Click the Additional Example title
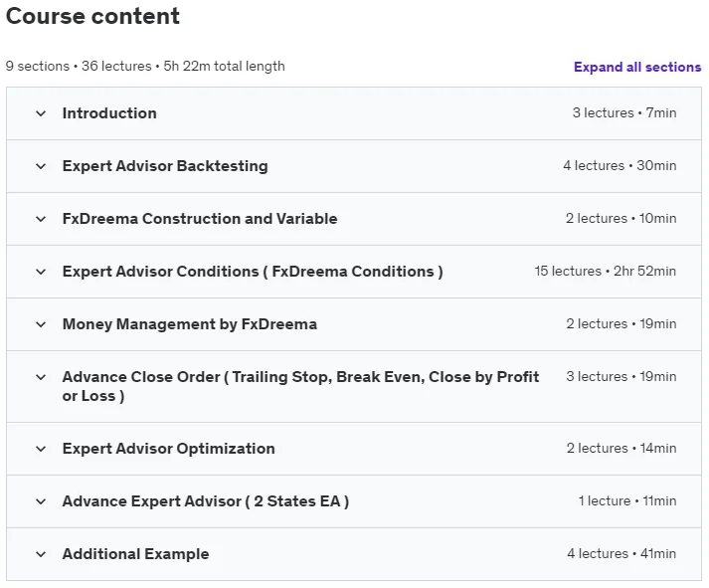 135,554
